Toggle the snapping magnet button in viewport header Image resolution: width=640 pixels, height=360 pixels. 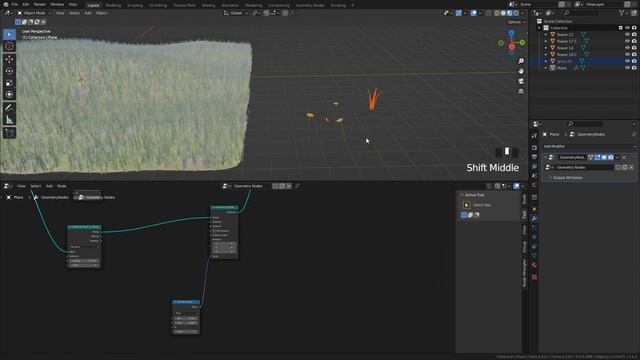266,13
